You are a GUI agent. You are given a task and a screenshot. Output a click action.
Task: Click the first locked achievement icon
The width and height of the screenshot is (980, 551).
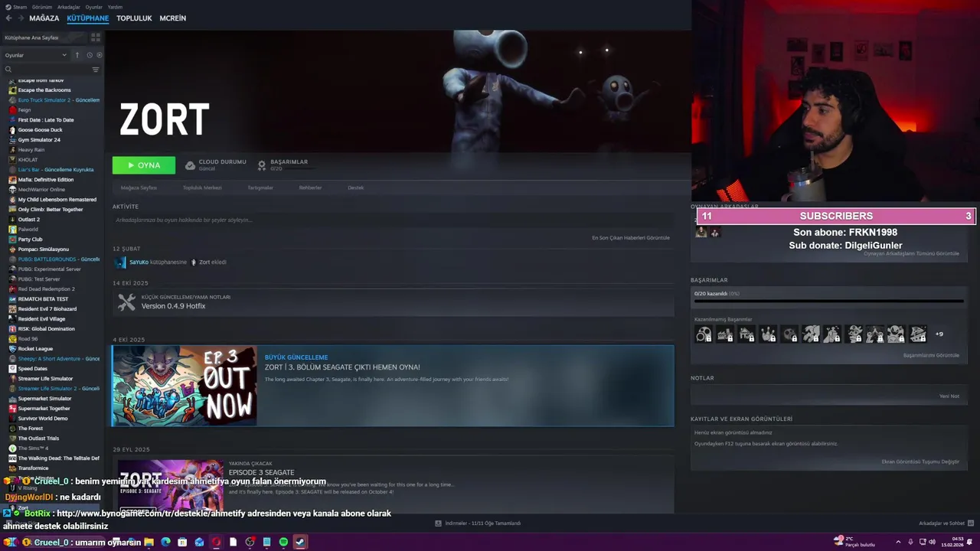click(703, 334)
